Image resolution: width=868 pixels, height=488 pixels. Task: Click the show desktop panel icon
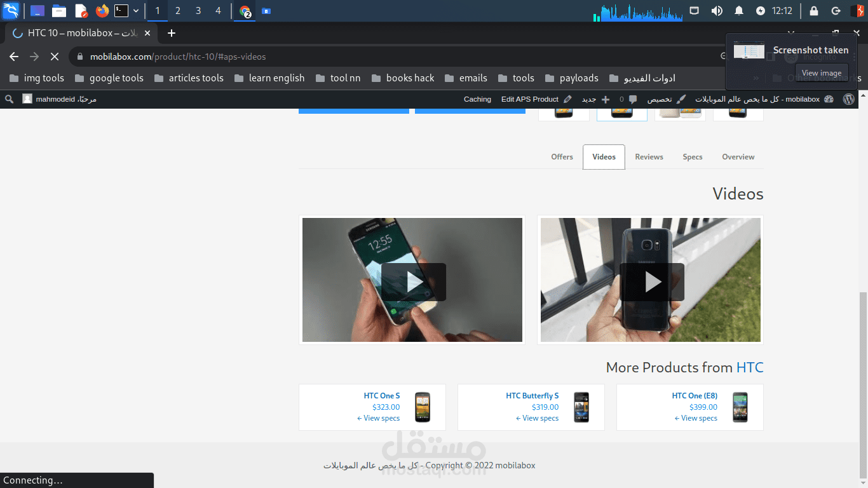point(37,11)
